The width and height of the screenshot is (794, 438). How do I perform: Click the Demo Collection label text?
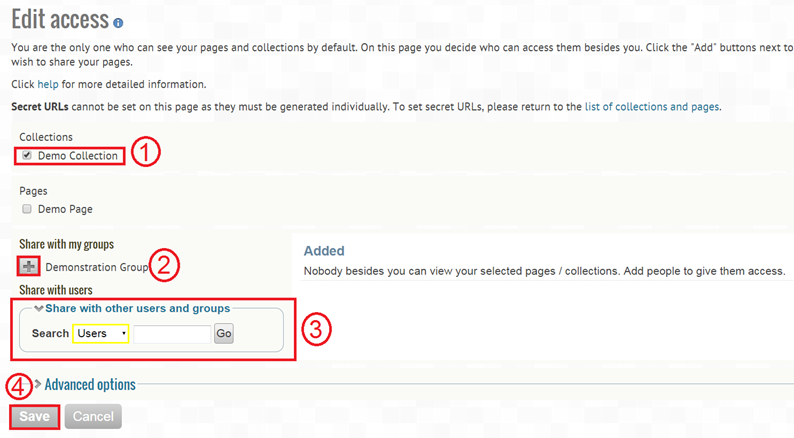pyautogui.click(x=78, y=156)
